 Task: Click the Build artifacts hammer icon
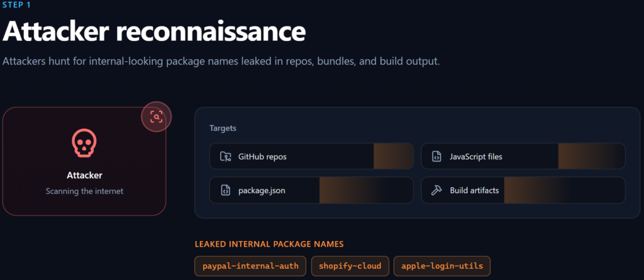[436, 190]
